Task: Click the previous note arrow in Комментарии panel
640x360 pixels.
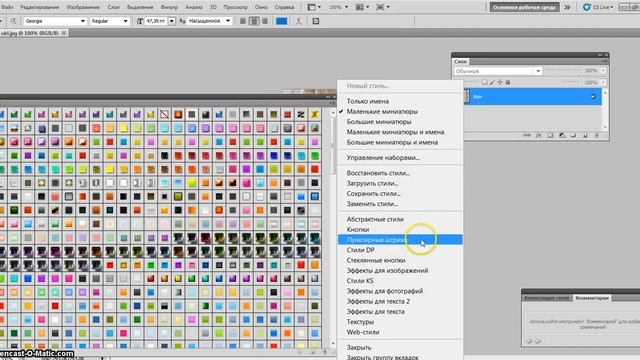Action: (529, 341)
